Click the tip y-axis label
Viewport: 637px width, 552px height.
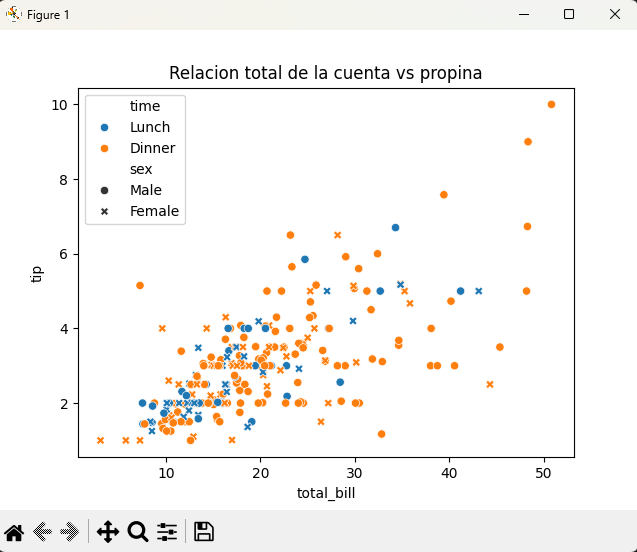pyautogui.click(x=37, y=273)
